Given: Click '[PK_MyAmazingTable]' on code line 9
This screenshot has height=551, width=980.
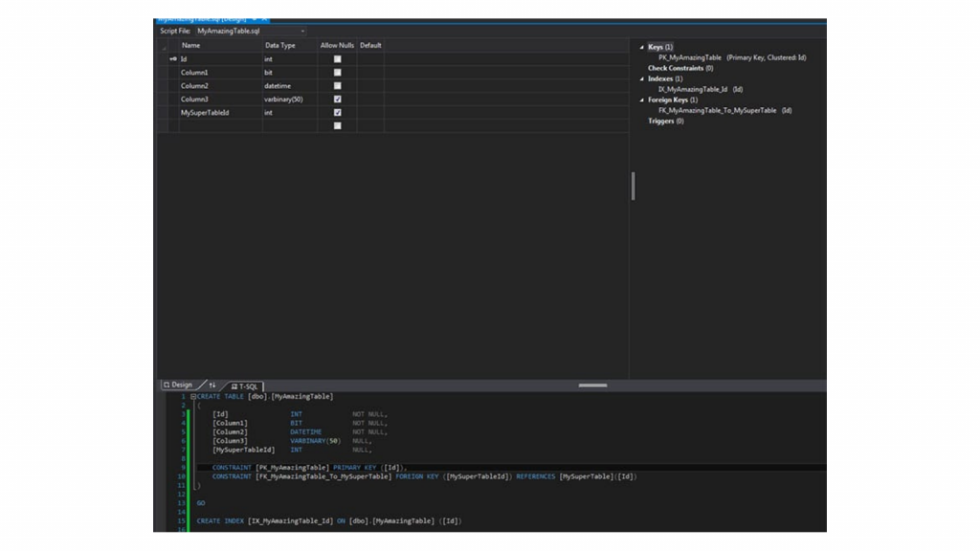Looking at the screenshot, I should 292,467.
